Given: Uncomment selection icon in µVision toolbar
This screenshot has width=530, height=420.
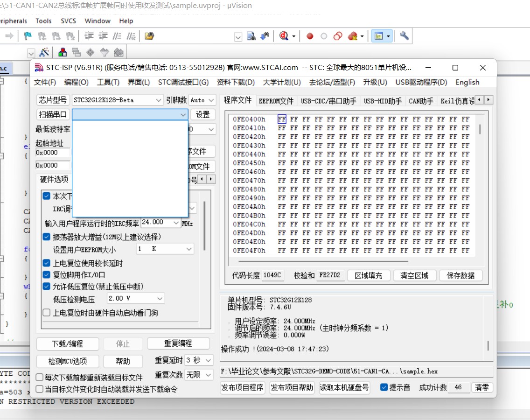Looking at the screenshot, I should click(131, 36).
